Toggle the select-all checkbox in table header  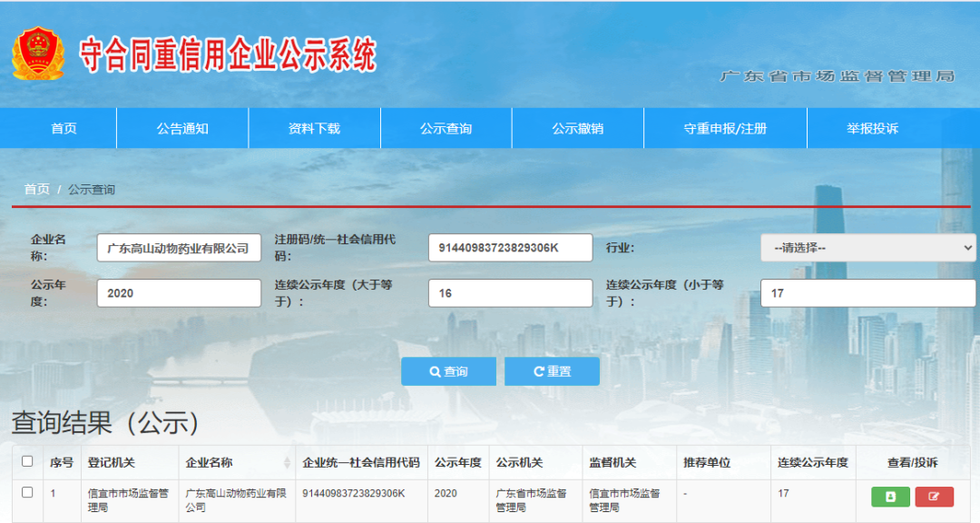(27, 461)
